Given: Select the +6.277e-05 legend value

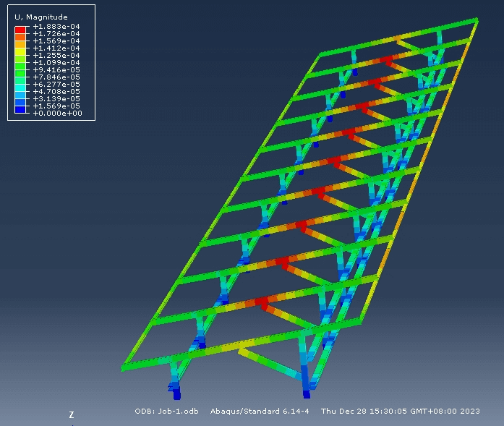Looking at the screenshot, I should click(56, 85).
